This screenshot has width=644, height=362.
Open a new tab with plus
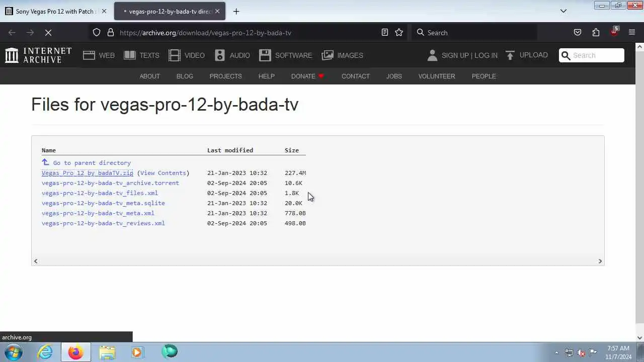click(x=236, y=11)
